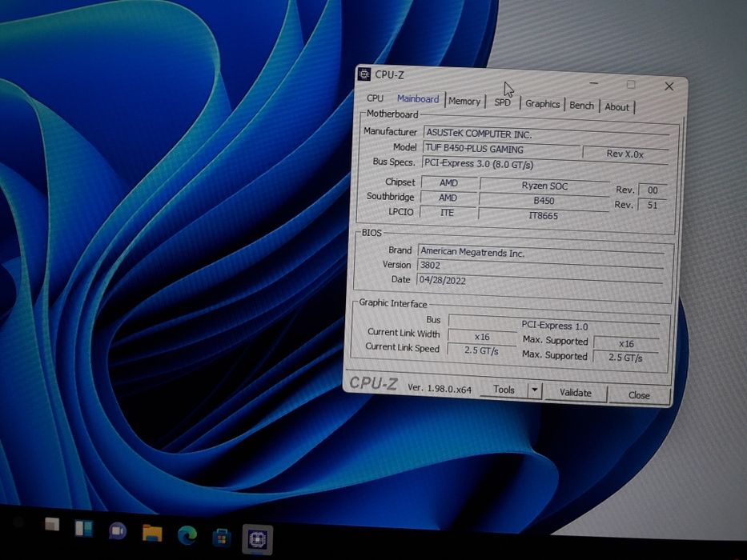
Task: Open the Graphics tab
Action: 542,104
